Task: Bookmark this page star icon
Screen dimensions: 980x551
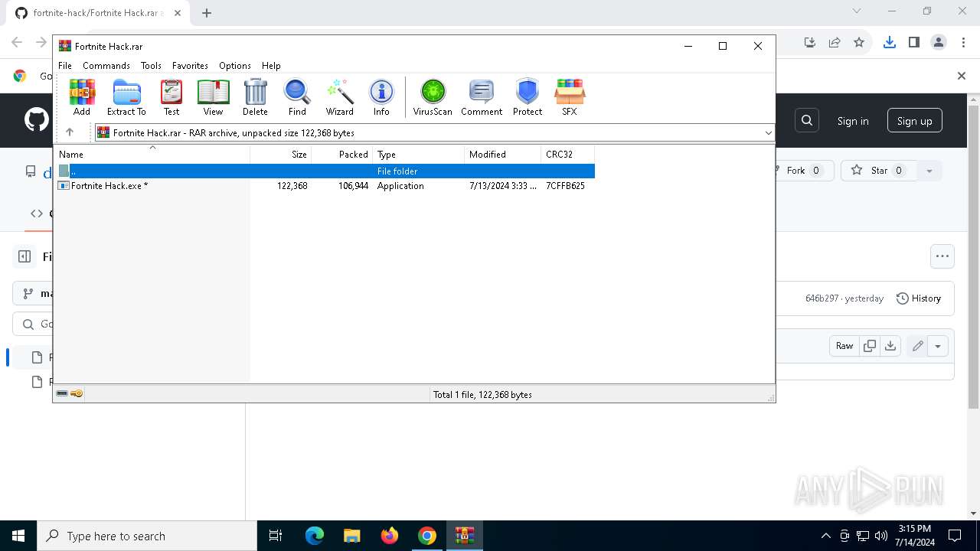Action: coord(859,42)
